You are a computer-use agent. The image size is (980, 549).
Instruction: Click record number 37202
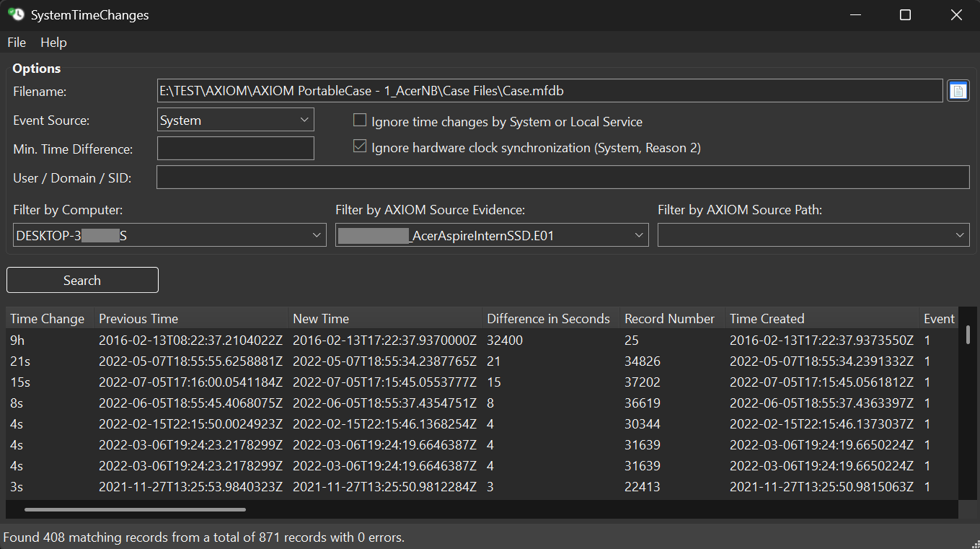coord(643,382)
